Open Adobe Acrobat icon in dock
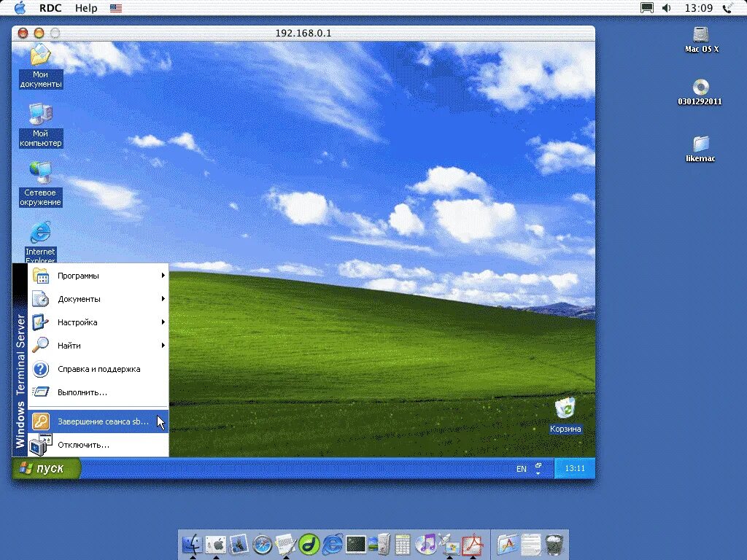This screenshot has width=747, height=560. click(x=472, y=543)
